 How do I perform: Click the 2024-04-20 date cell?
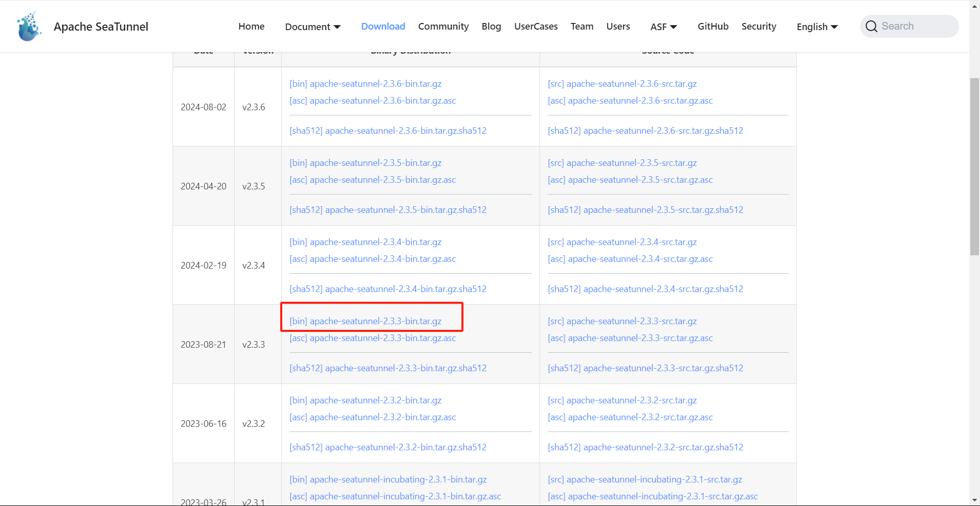pyautogui.click(x=203, y=186)
